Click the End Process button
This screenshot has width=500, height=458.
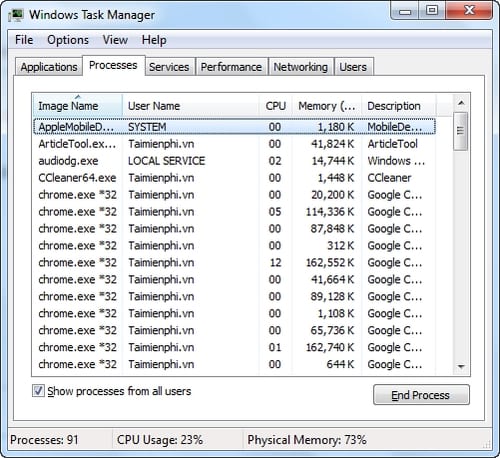click(x=421, y=395)
